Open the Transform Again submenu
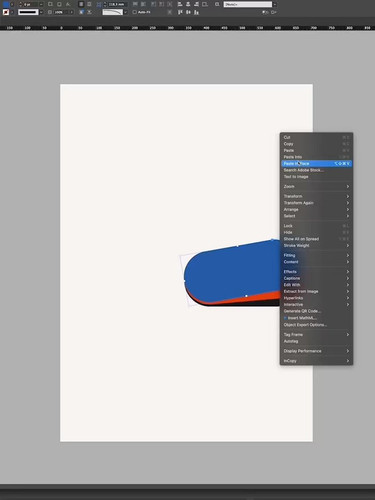This screenshot has height=500, width=375. 316,203
